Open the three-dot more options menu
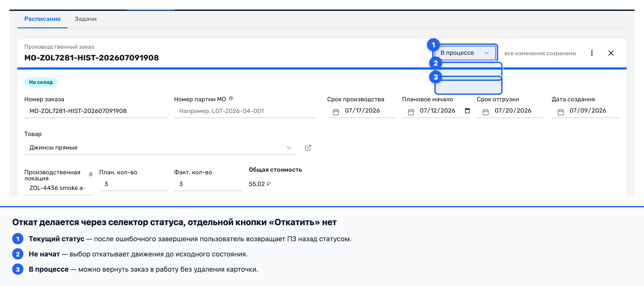 592,53
